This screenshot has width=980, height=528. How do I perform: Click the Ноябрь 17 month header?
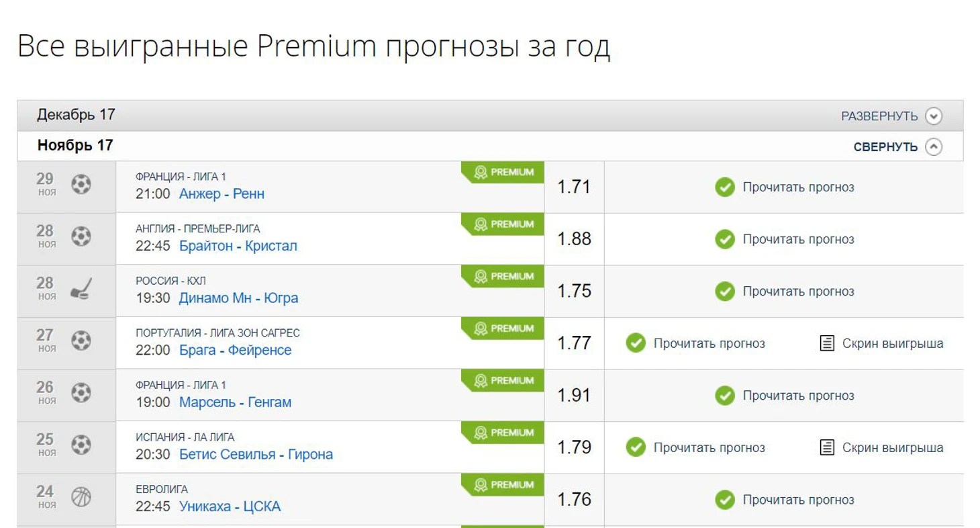click(75, 145)
